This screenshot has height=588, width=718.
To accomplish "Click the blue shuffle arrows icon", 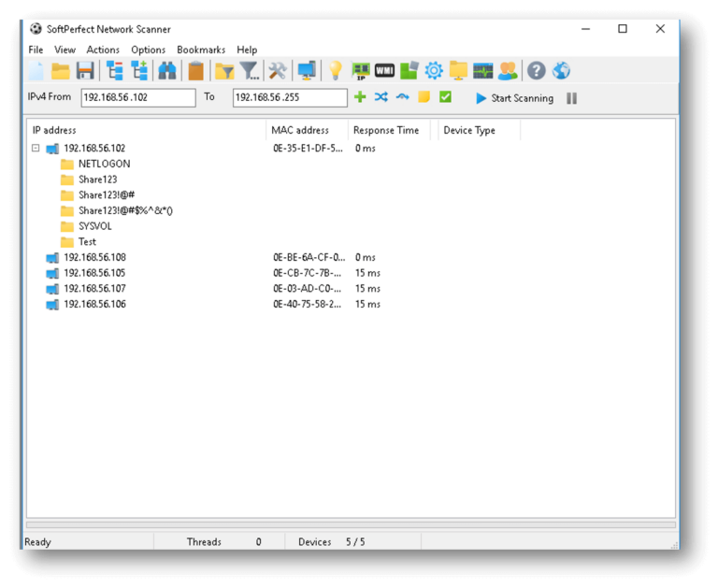I will point(381,97).
